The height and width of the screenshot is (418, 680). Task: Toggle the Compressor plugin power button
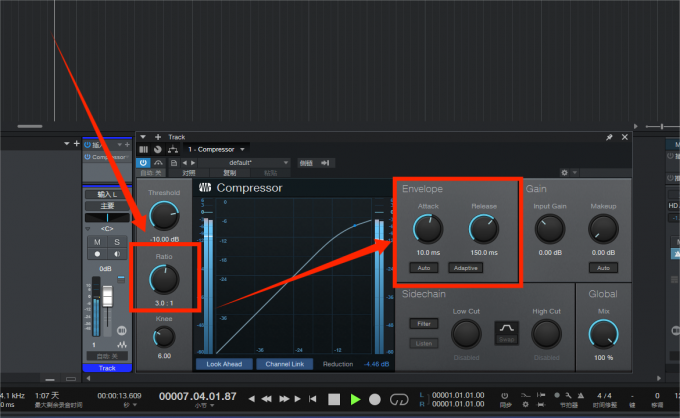143,163
